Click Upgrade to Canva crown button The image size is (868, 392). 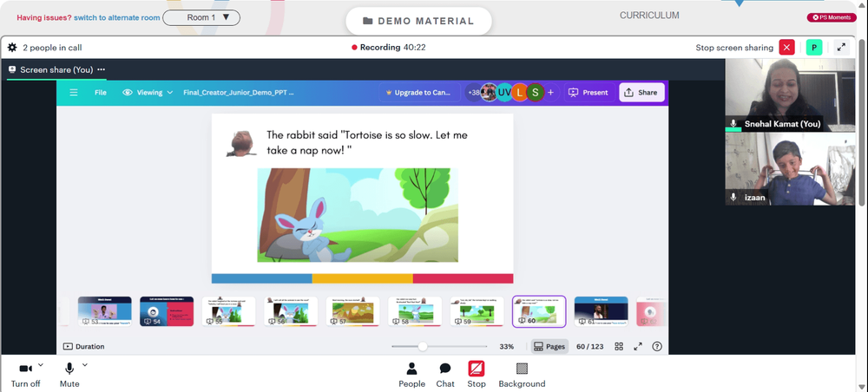419,92
